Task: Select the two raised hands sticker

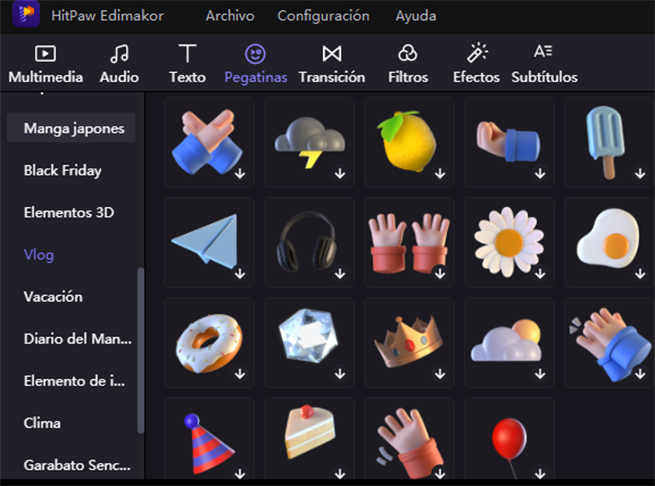Action: click(x=409, y=242)
